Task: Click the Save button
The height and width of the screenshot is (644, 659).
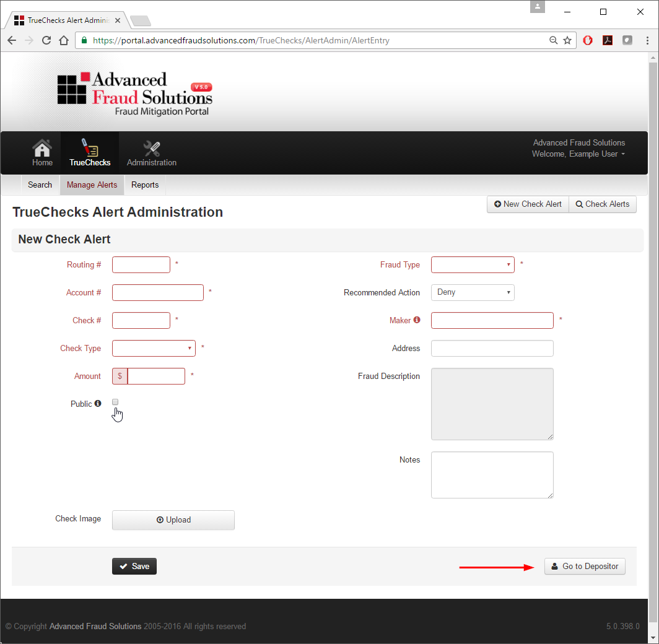Action: (134, 566)
